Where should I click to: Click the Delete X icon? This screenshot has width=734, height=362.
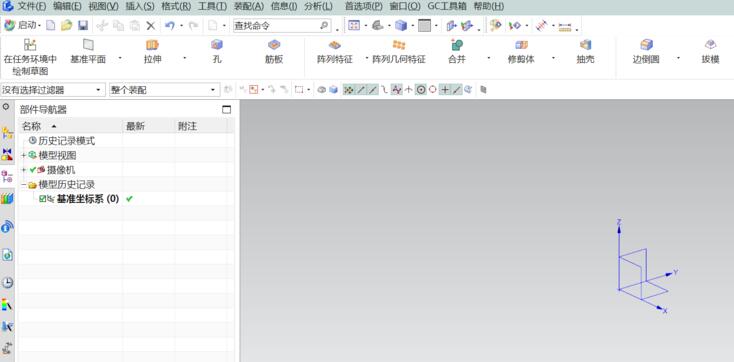click(x=151, y=26)
